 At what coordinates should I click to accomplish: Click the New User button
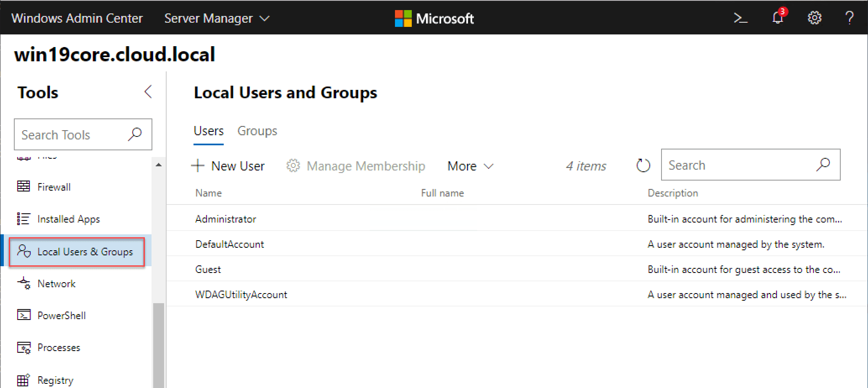tap(228, 166)
